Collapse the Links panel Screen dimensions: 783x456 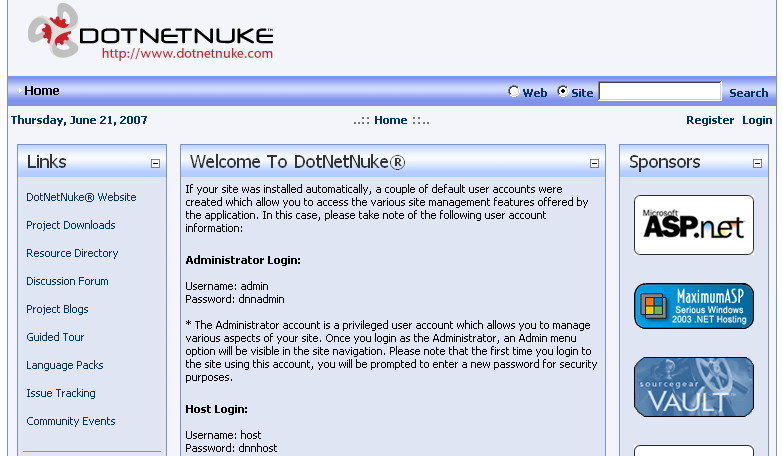155,163
